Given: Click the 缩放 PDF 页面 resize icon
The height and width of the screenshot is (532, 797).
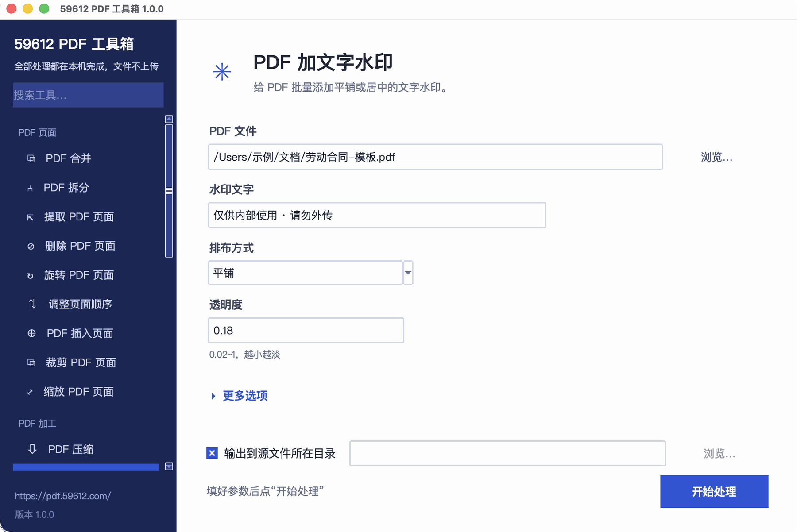Looking at the screenshot, I should (x=30, y=392).
